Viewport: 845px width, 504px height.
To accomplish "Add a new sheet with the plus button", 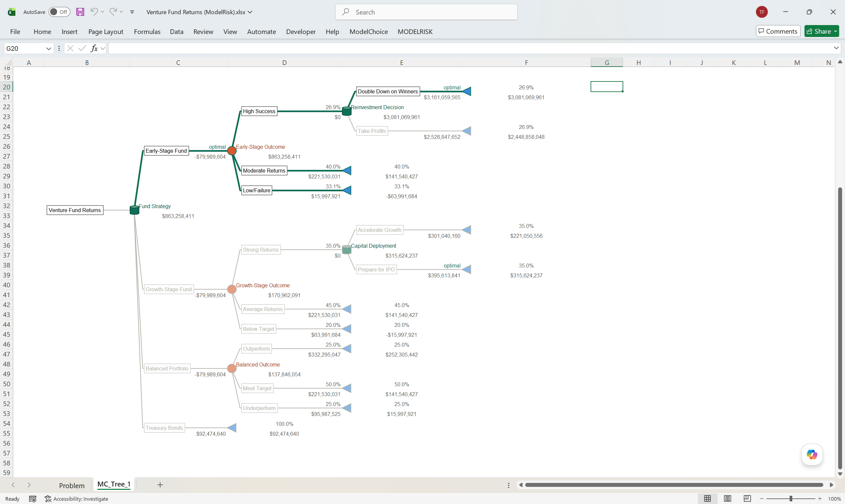I will pyautogui.click(x=160, y=485).
